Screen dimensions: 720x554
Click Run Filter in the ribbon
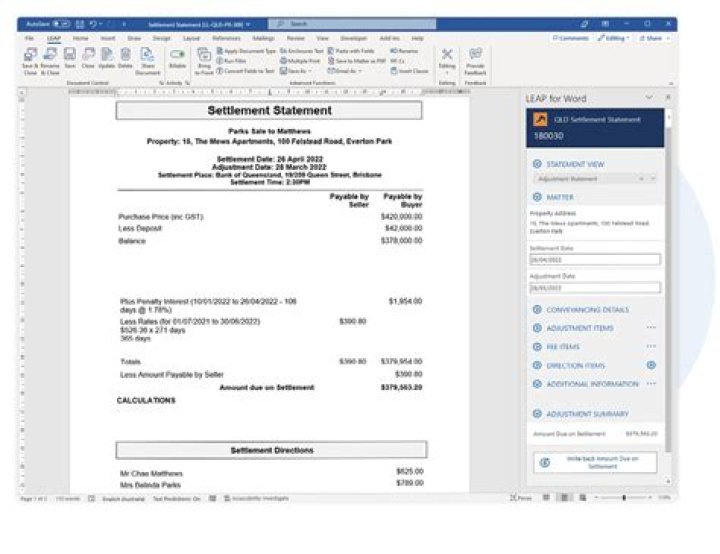(231, 61)
